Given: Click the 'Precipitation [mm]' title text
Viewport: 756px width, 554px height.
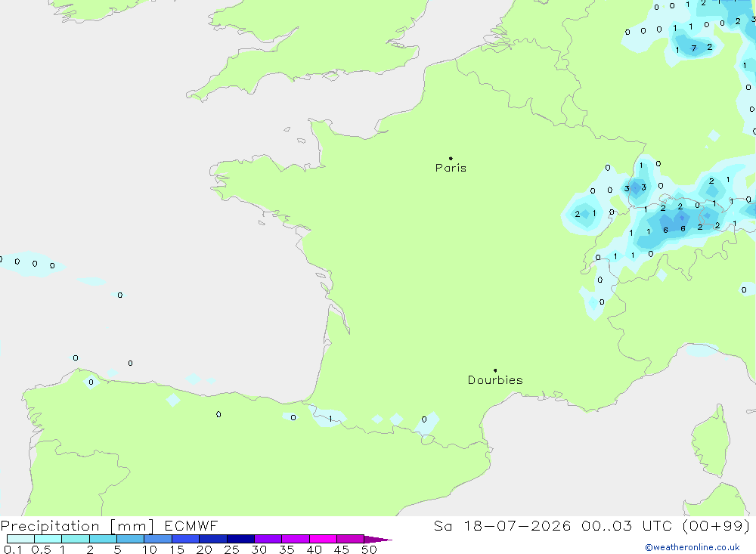Looking at the screenshot, I should coord(77,525).
